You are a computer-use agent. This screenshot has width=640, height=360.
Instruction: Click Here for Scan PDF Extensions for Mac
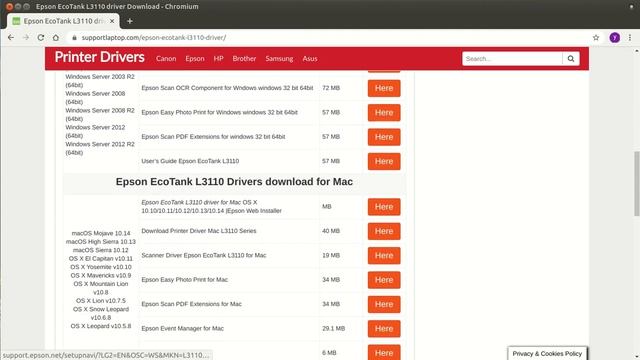pyautogui.click(x=384, y=304)
